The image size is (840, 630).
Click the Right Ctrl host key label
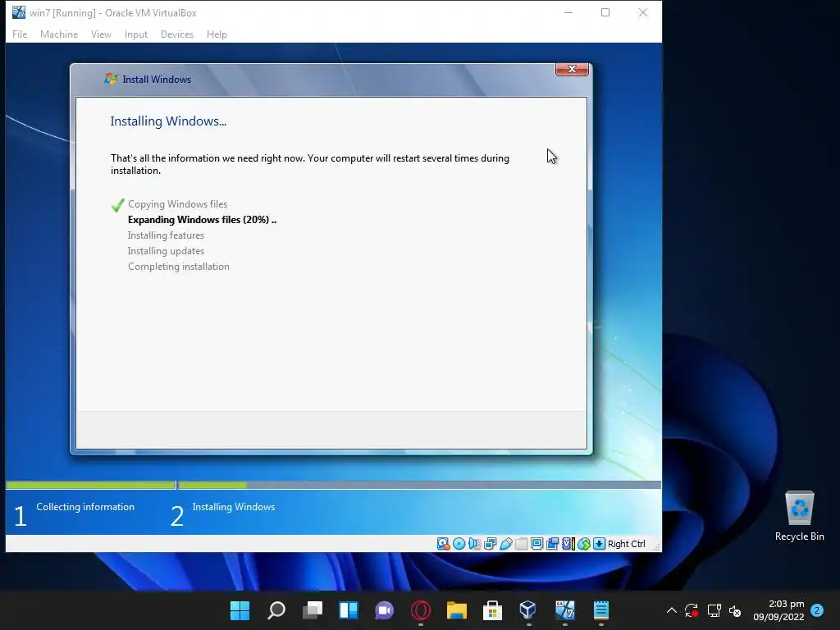[x=626, y=544]
